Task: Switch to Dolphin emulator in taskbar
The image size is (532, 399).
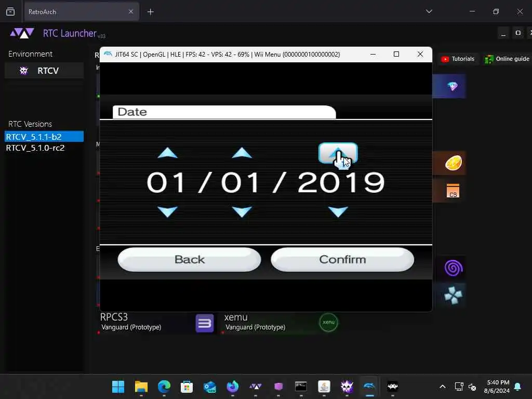Action: (369, 387)
